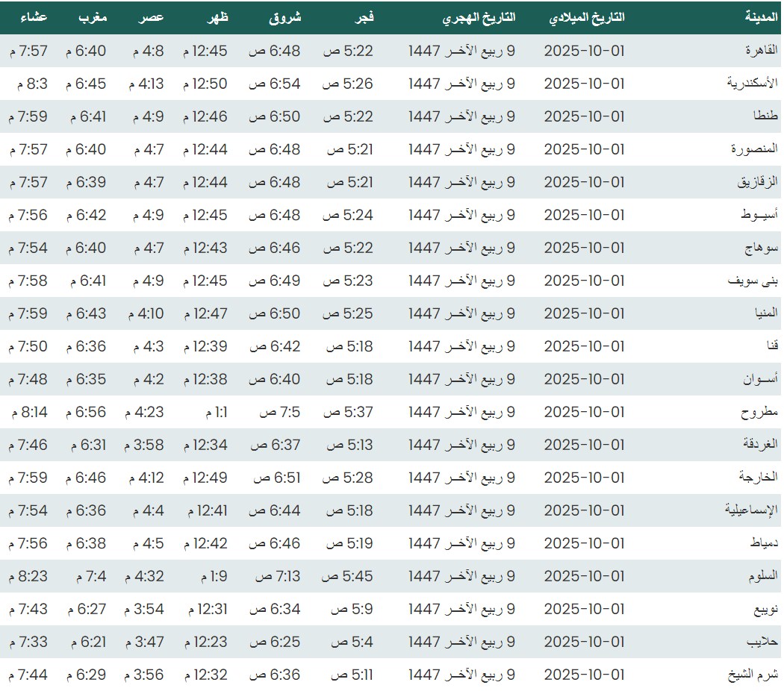
Task: Click the المدينة column header
Action: tap(762, 17)
